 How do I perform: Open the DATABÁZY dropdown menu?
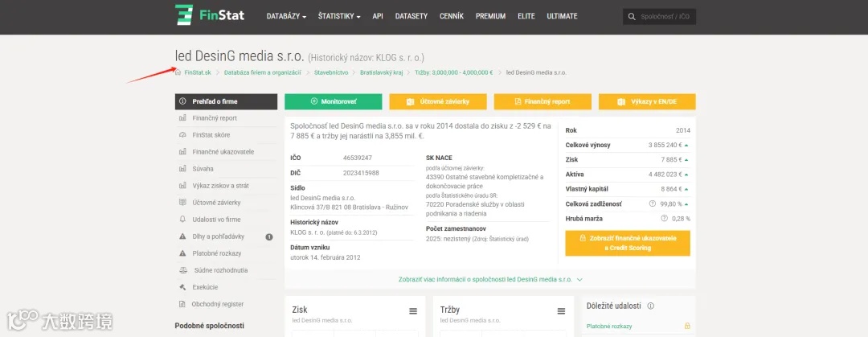tap(286, 16)
